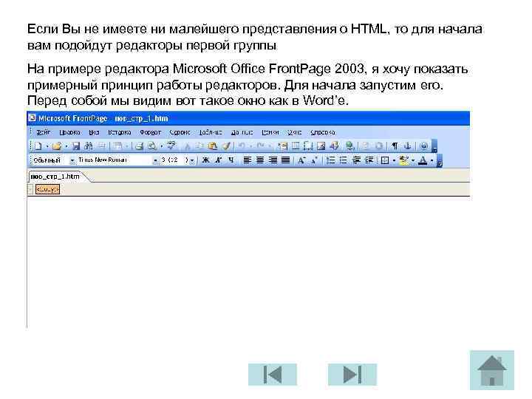Screen dimensions: 532x399
Task: Align text left
Action: (x=247, y=160)
